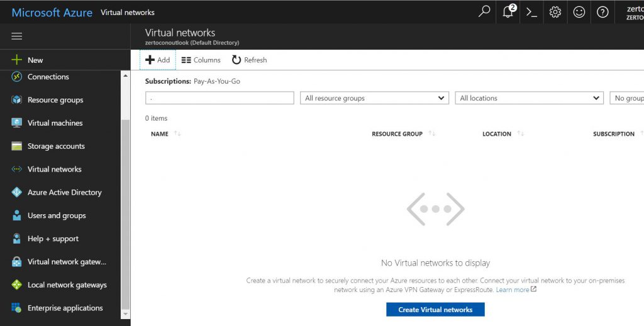644x326 pixels.
Task: Click the Resource groups cube icon
Action: (x=16, y=100)
